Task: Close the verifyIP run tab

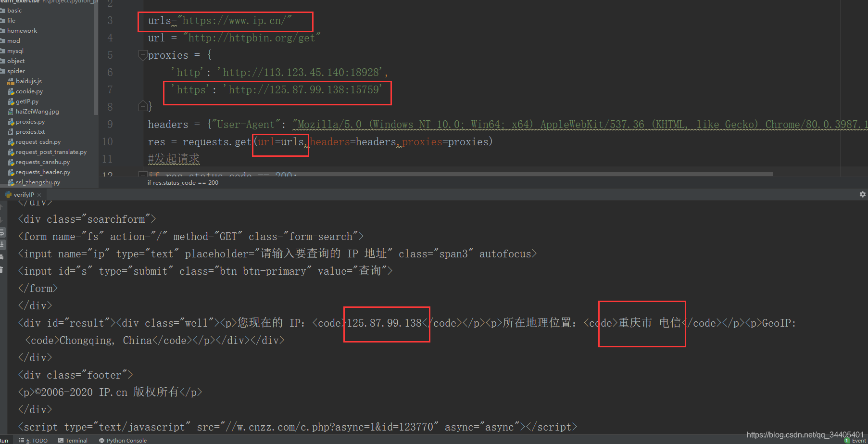Action: click(x=39, y=195)
